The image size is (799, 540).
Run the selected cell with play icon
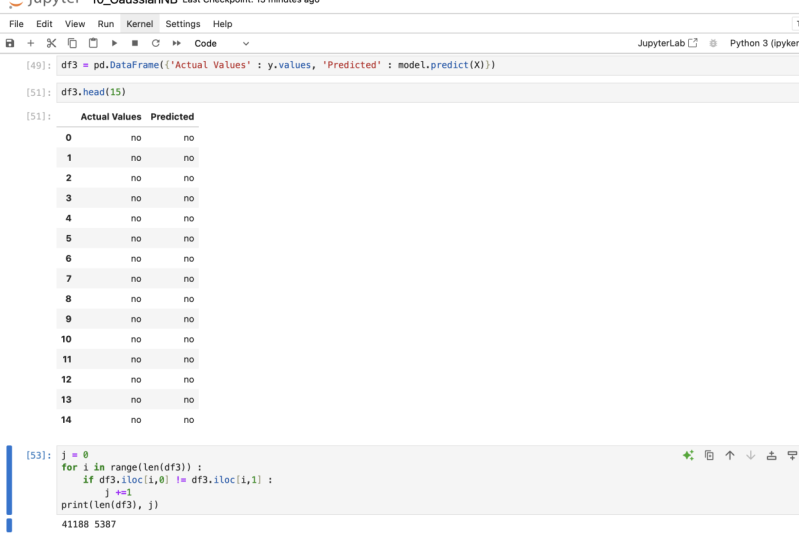click(x=114, y=43)
